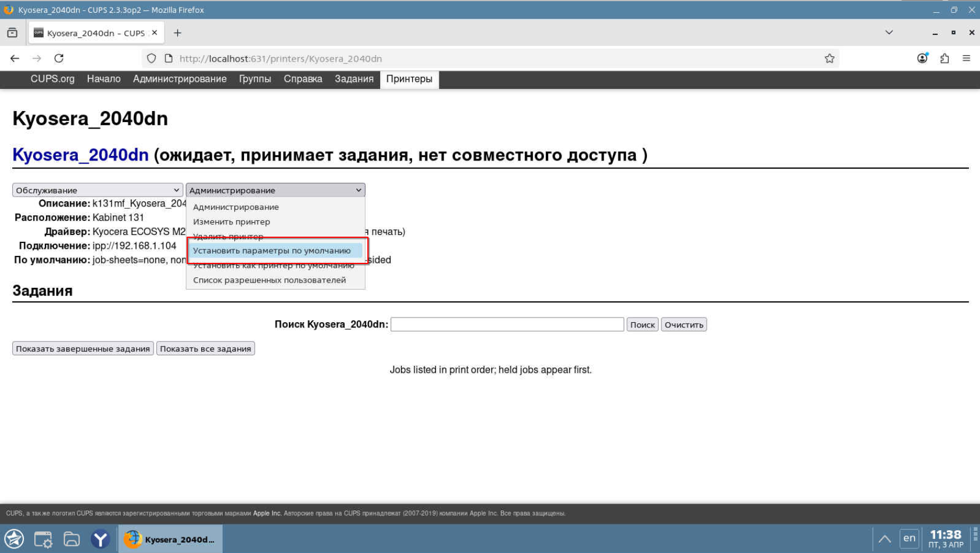This screenshot has width=980, height=553.
Task: Open a new browser tab
Action: pyautogui.click(x=177, y=33)
